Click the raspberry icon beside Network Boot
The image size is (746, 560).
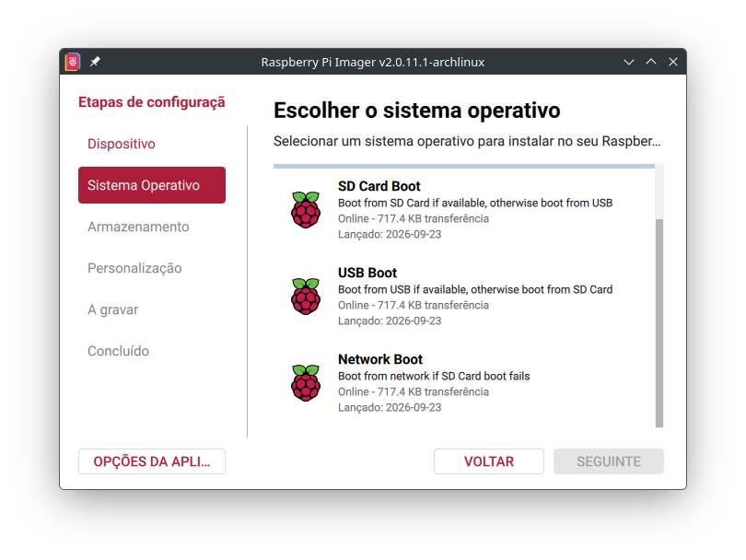[x=306, y=383]
